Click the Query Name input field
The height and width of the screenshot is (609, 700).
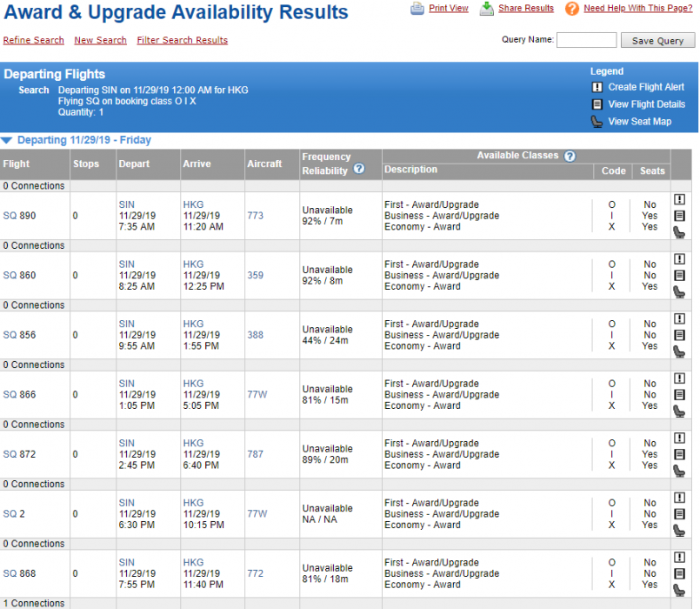(x=586, y=40)
